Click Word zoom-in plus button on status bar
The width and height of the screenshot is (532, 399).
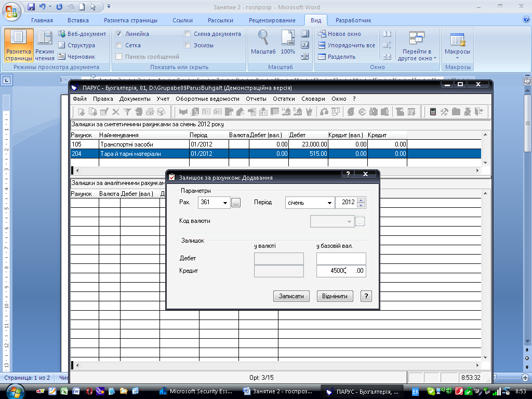pos(526,378)
